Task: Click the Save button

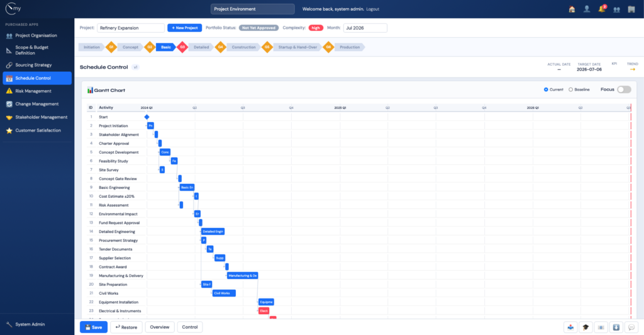Action: pos(94,327)
